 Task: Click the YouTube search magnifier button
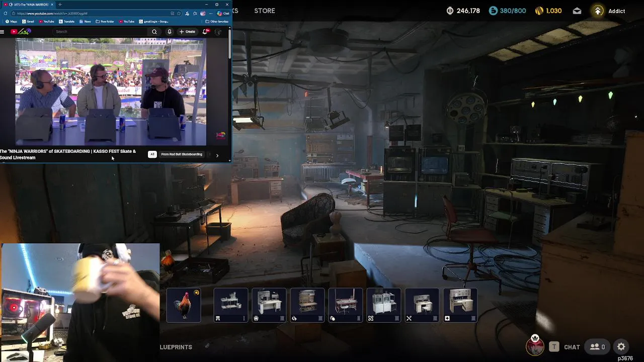click(154, 32)
